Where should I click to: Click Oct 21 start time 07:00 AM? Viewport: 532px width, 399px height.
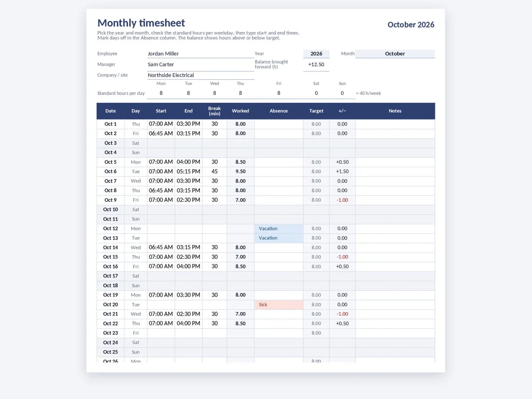pos(161,314)
